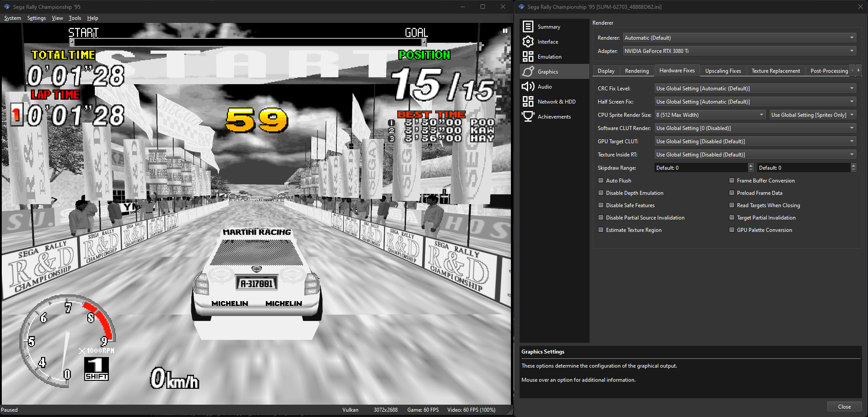
Task: Change the CPU Sprite Render Size dropdown
Action: 709,115
